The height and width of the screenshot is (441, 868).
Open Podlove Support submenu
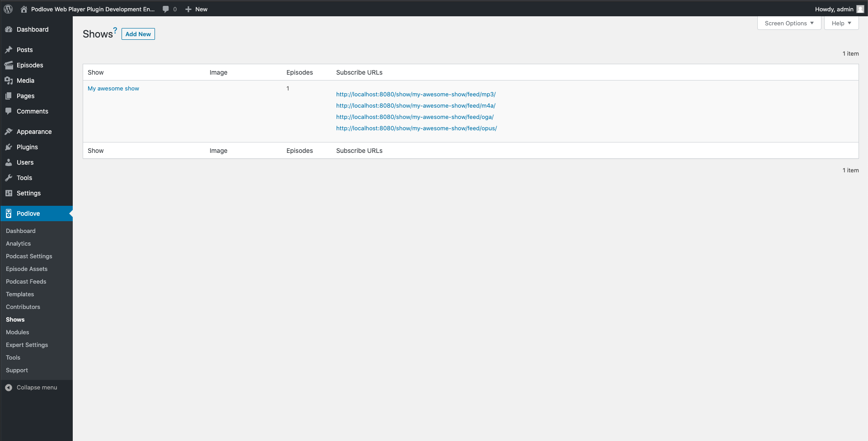[x=17, y=370]
